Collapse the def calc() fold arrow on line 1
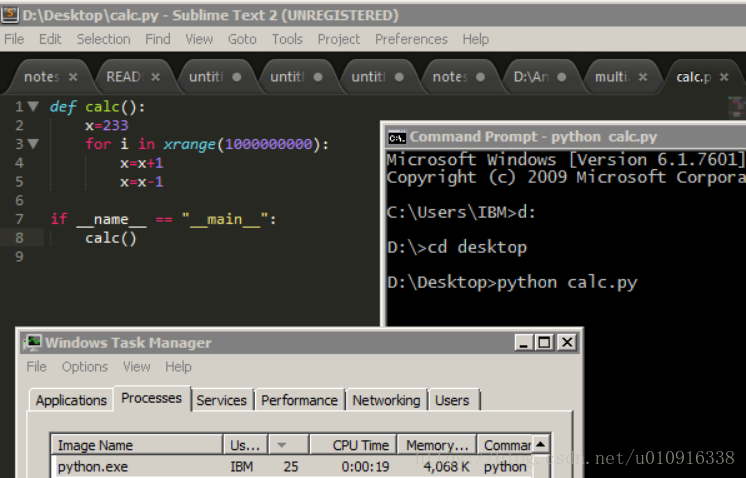Screen dimensions: 746x478 click(33, 106)
